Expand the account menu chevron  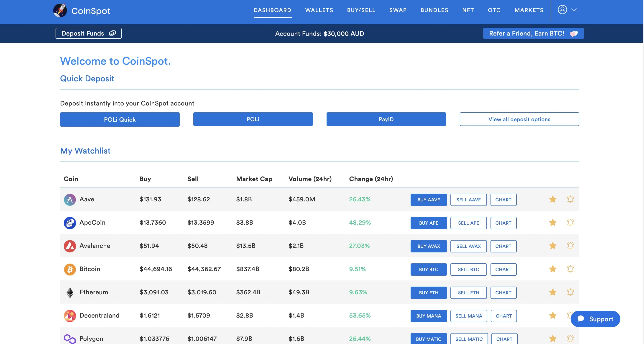point(574,10)
